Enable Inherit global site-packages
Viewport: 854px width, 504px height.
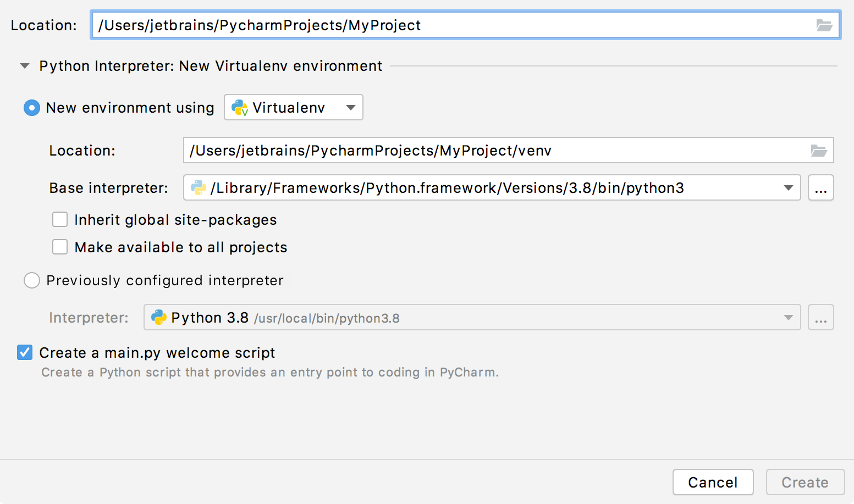pyautogui.click(x=60, y=220)
